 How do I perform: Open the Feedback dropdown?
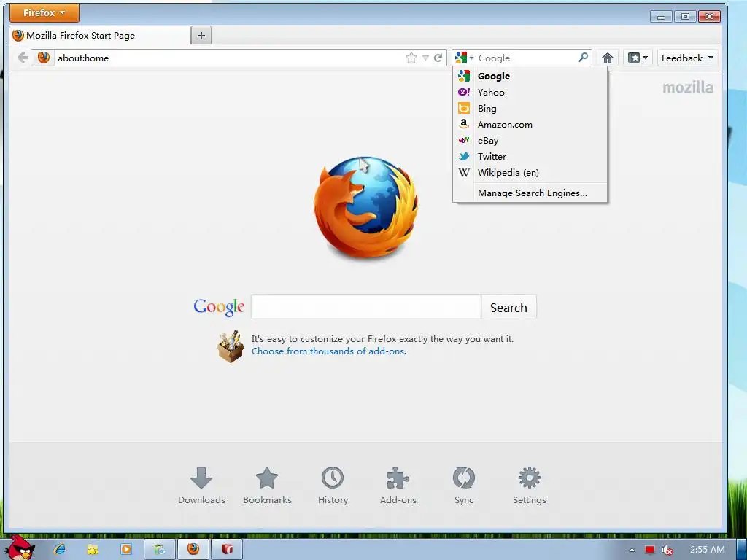[x=687, y=58]
